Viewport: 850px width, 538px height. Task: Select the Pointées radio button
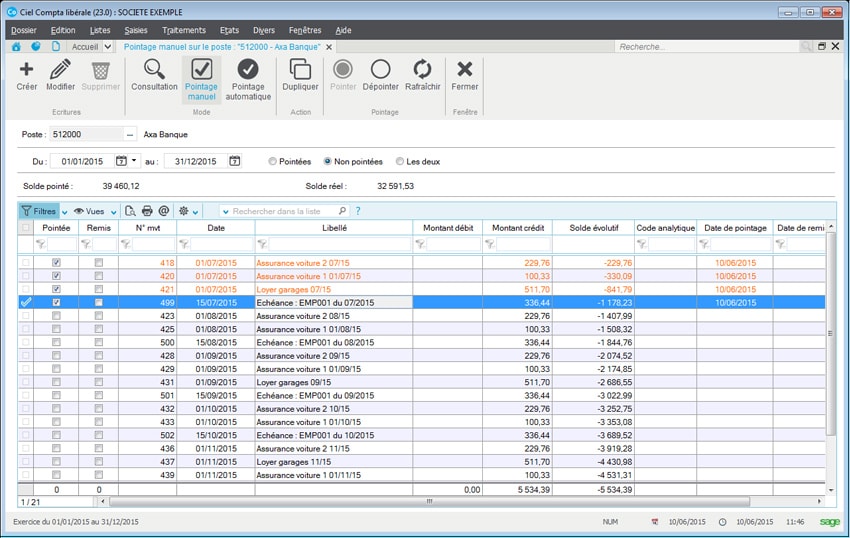pos(273,161)
